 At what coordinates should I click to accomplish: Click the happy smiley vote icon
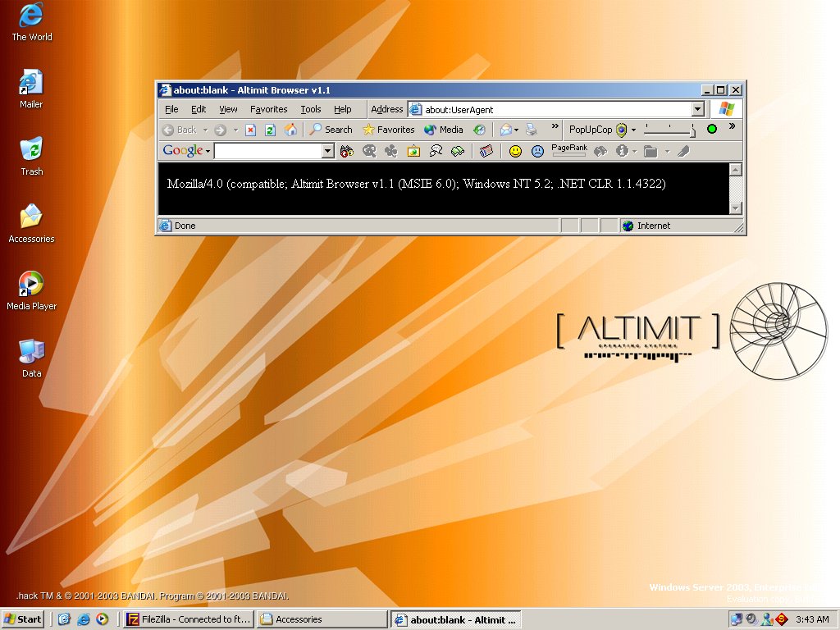click(x=515, y=151)
